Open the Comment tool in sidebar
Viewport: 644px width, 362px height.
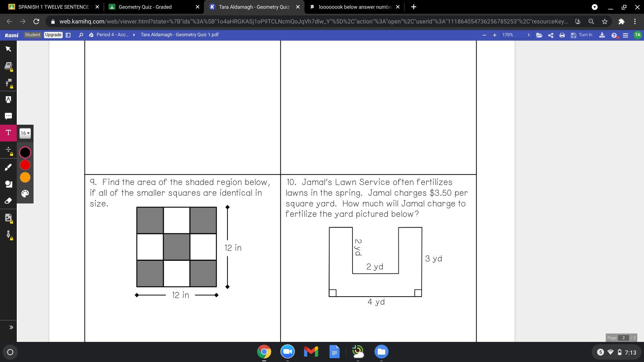point(8,116)
